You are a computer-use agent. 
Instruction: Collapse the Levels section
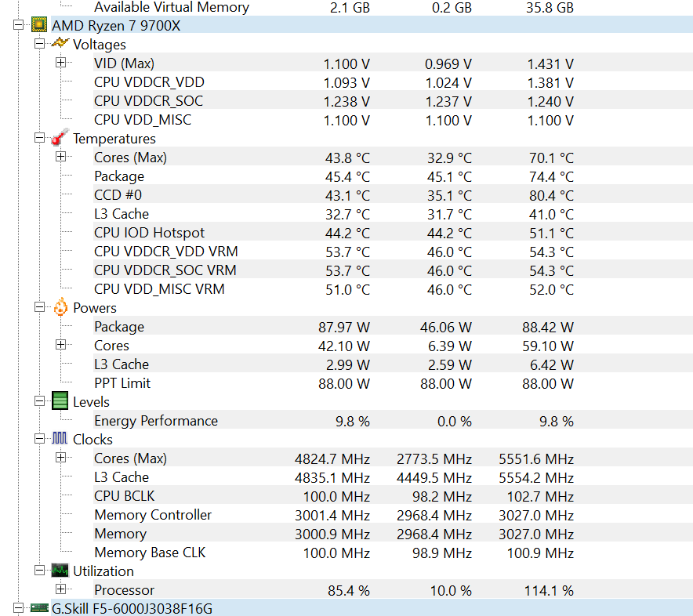click(39, 401)
